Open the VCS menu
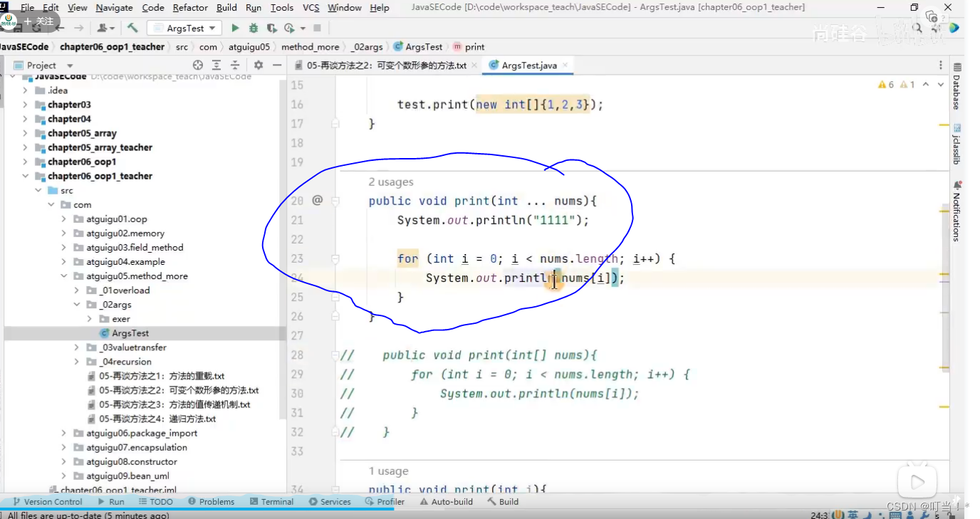The width and height of the screenshot is (980, 519). pyautogui.click(x=311, y=7)
